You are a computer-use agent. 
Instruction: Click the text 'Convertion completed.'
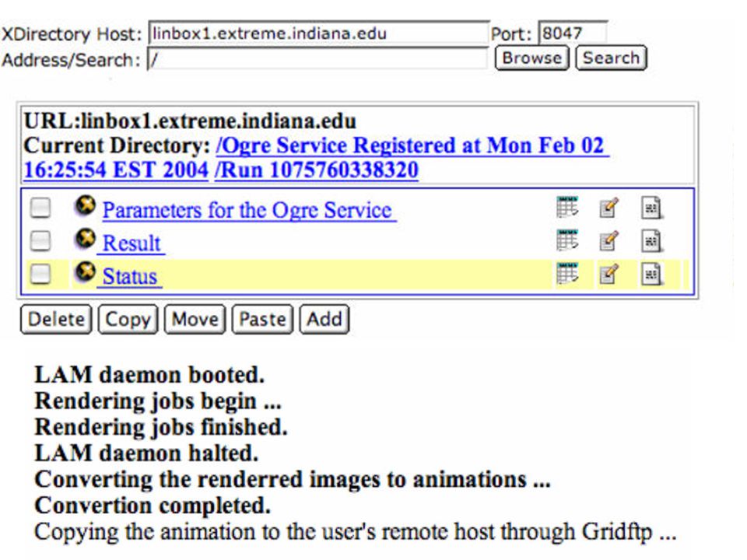point(153,506)
